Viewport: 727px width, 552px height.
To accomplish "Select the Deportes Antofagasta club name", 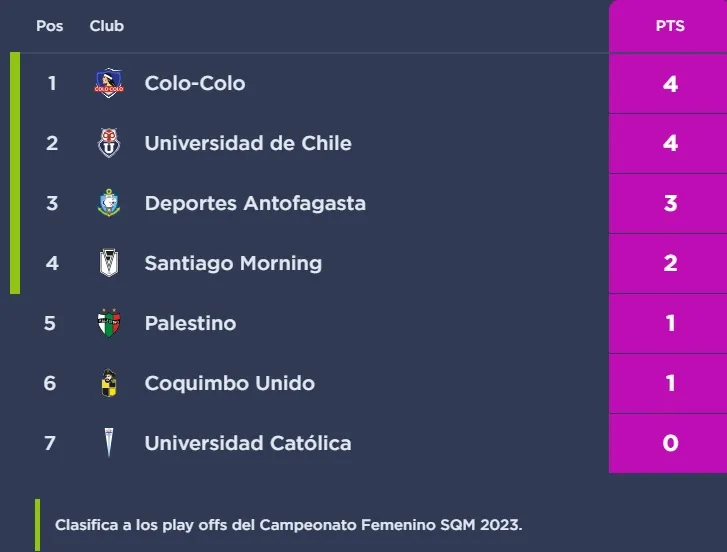I will pos(255,203).
